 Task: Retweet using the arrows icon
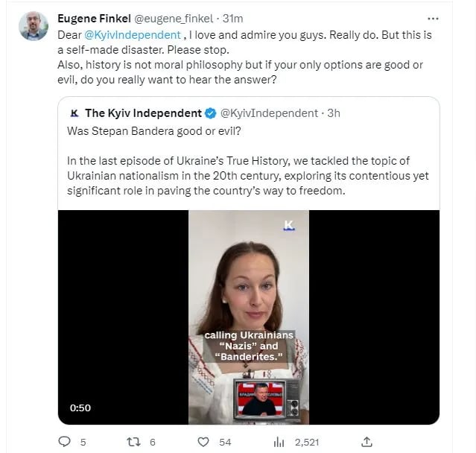click(x=133, y=442)
